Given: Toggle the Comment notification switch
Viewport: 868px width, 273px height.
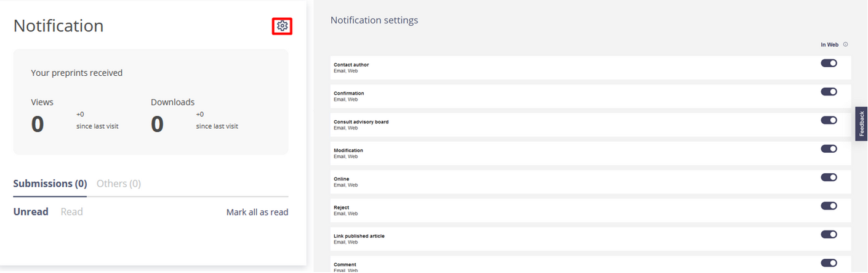Looking at the screenshot, I should click(x=829, y=263).
